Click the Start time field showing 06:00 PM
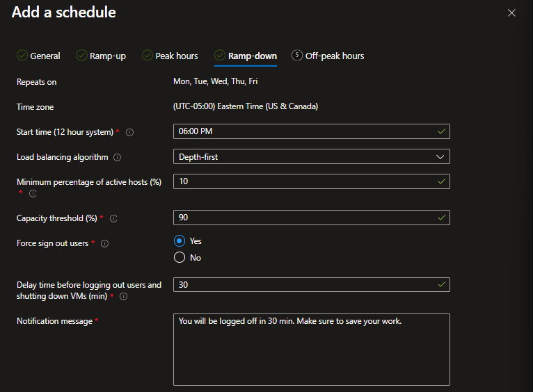The image size is (533, 392). point(306,131)
